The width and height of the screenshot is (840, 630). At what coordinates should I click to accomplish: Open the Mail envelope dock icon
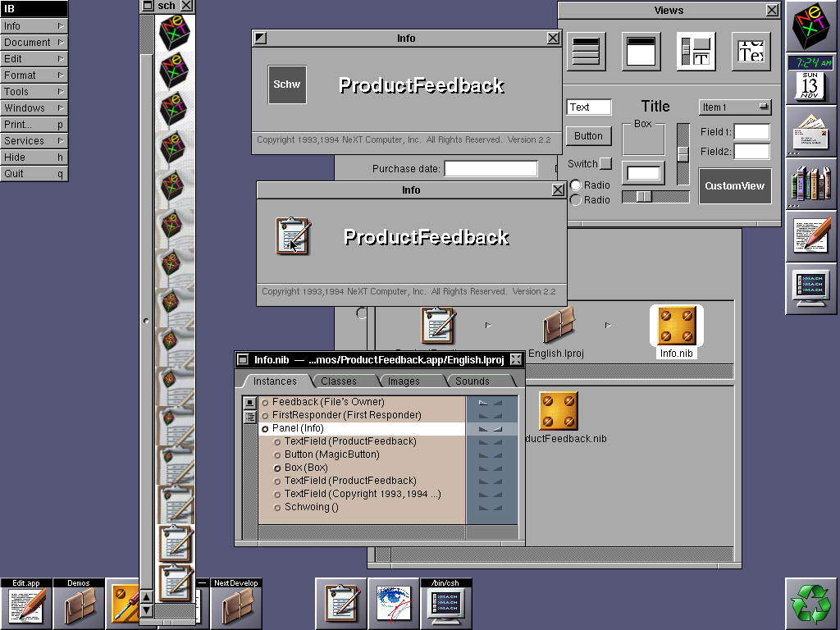810,131
